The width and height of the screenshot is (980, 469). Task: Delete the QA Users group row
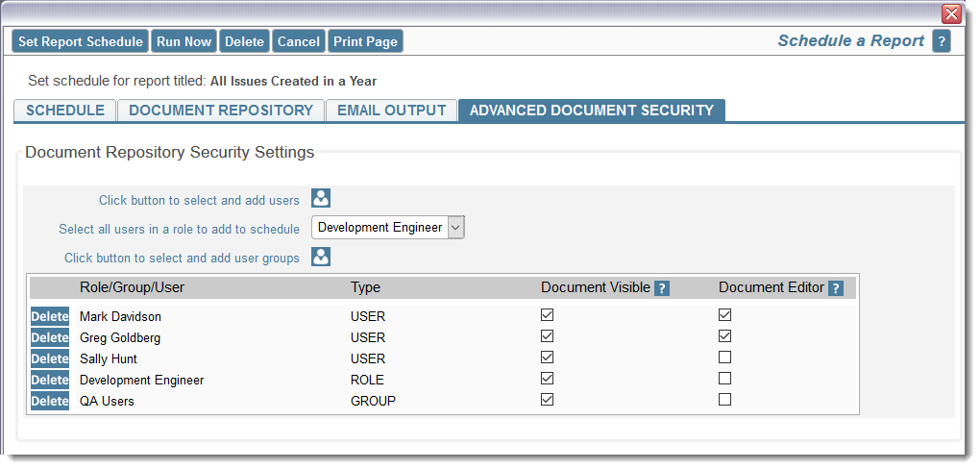pyautogui.click(x=50, y=401)
